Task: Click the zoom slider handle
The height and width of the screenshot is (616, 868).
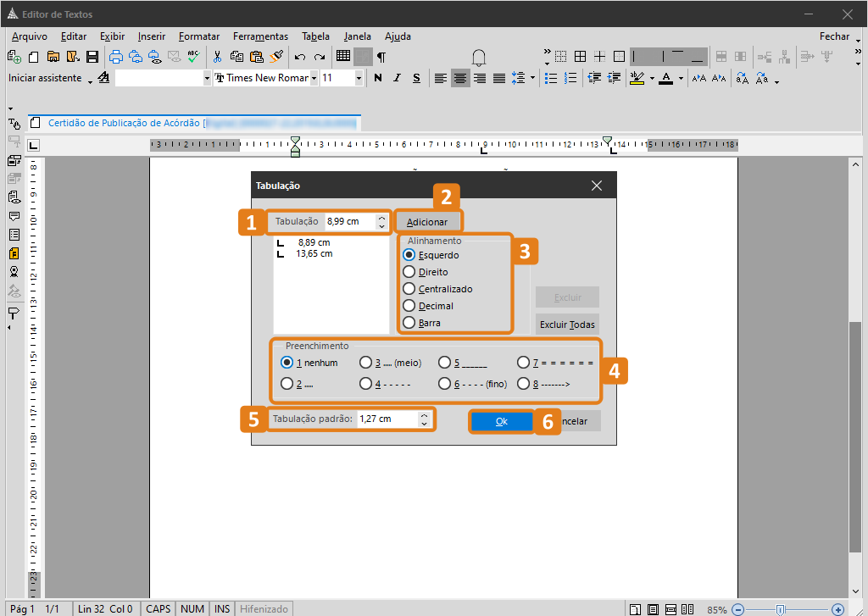Action: tap(780, 609)
